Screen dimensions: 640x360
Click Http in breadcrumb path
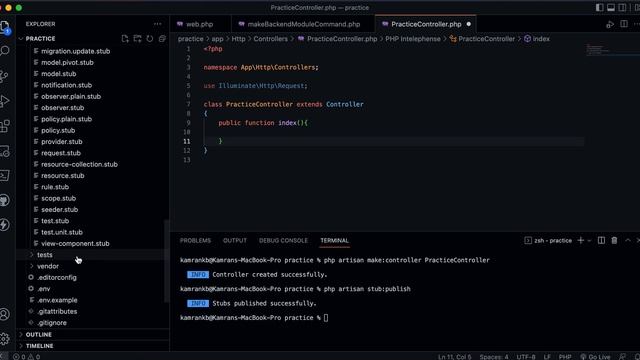[x=238, y=39]
